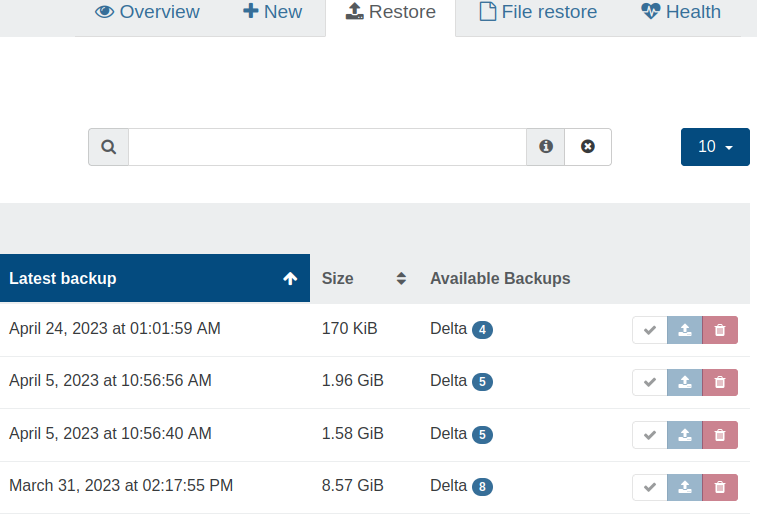The width and height of the screenshot is (757, 517).
Task: Delete the 8.57 GiB backup
Action: (x=720, y=487)
